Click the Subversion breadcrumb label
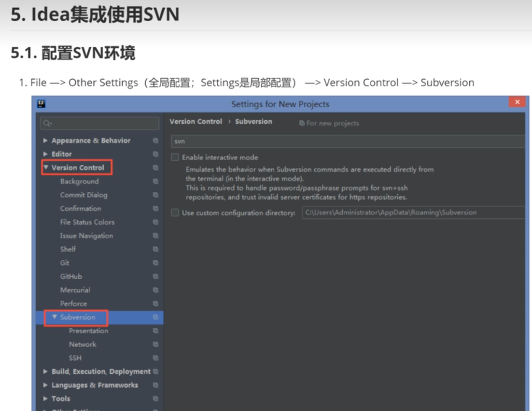The width and height of the screenshot is (532, 411). pyautogui.click(x=253, y=122)
